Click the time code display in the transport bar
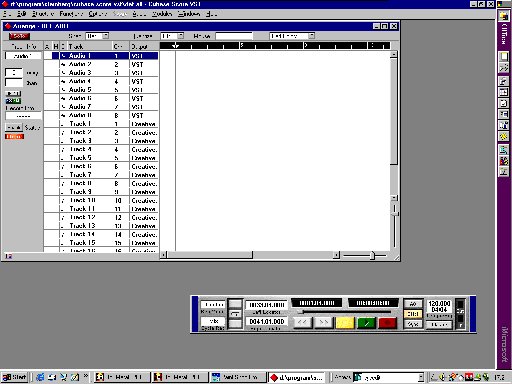 [x=373, y=303]
